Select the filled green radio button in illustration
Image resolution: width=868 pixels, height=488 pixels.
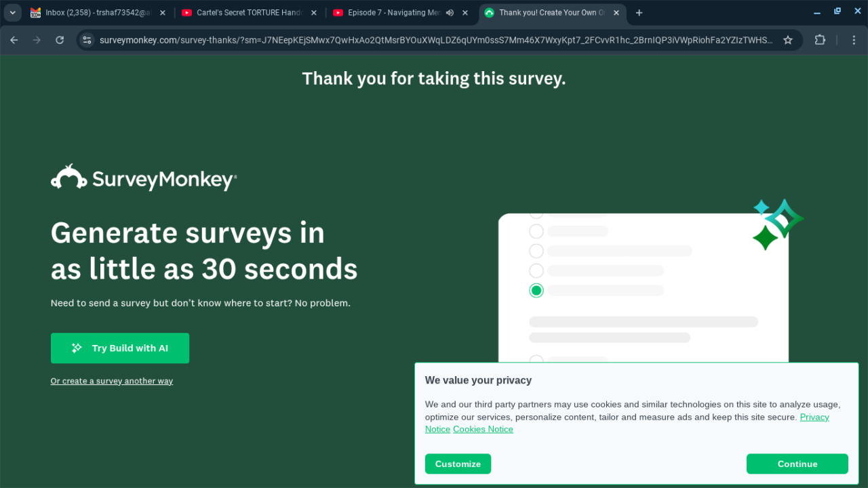point(536,291)
